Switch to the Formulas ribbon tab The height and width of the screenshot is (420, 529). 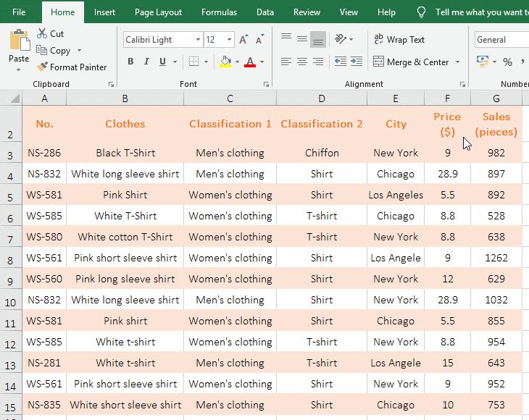219,12
